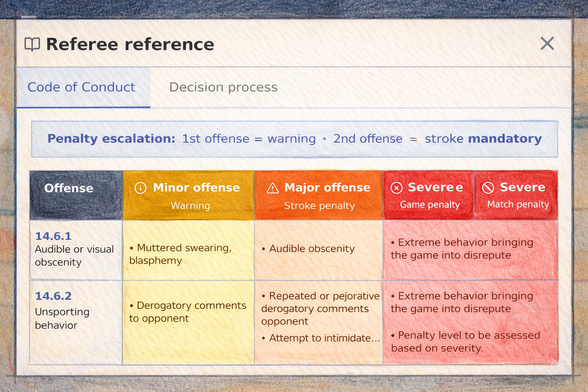Select the Code of Conduct tab
This screenshot has width=588, height=392.
pos(81,87)
